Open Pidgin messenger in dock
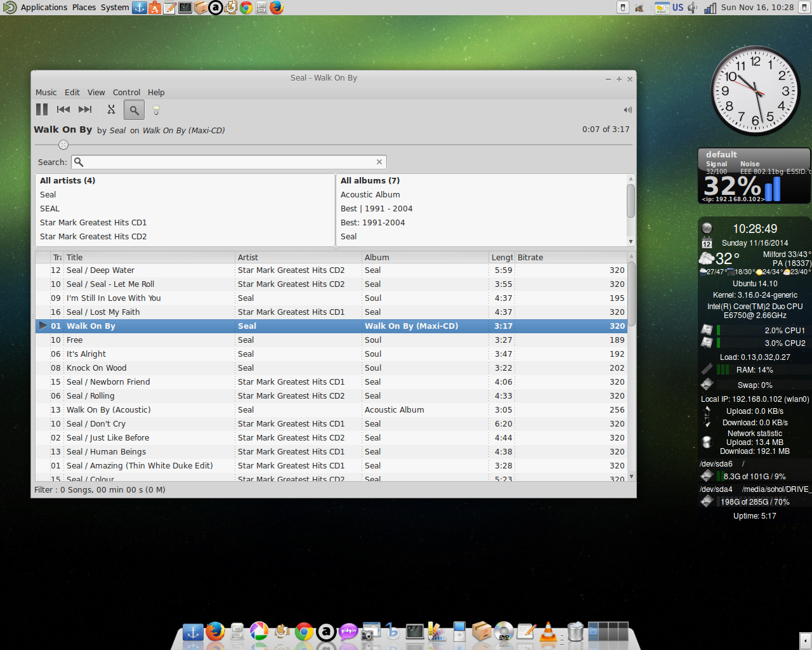This screenshot has width=812, height=650. pos(348,632)
